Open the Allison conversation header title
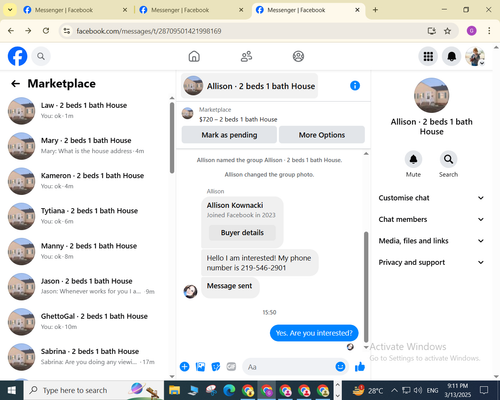Viewport: 500px width, 400px height. pyautogui.click(x=249, y=86)
